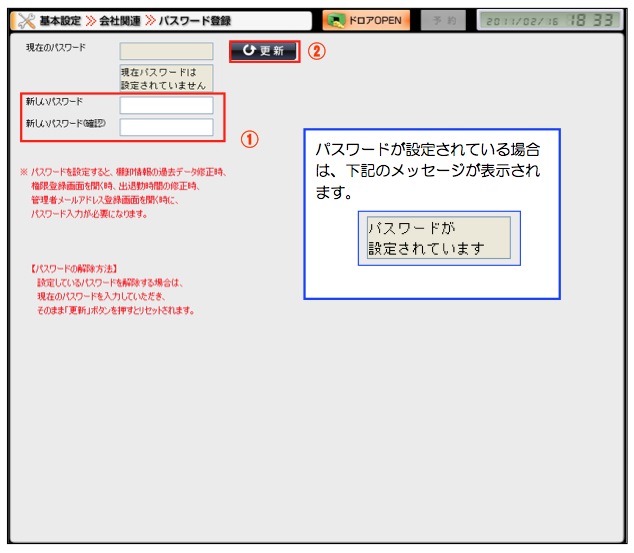This screenshot has height=553, width=634.
Task: Click the red circled number 1 marker
Action: [250, 140]
